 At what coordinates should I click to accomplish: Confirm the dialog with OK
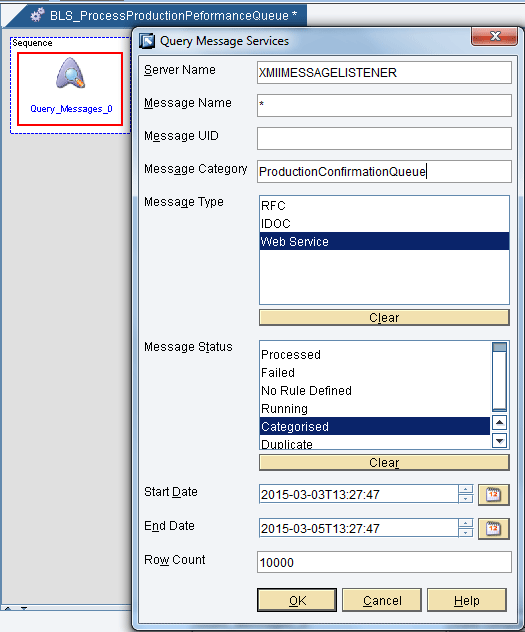click(x=297, y=600)
